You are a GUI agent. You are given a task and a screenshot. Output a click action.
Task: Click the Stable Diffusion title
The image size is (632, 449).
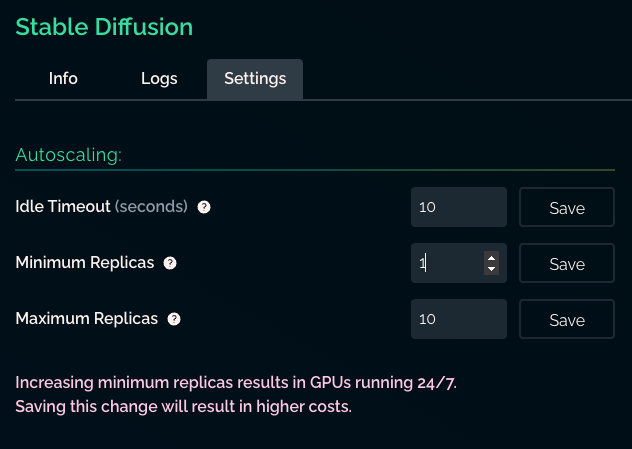coord(104,27)
